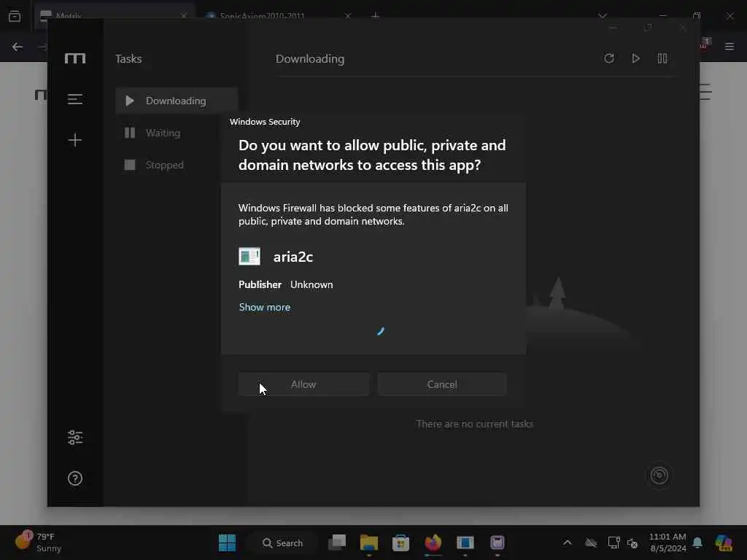Expand Show more details link
Screen dimensions: 747x560
coord(264,307)
